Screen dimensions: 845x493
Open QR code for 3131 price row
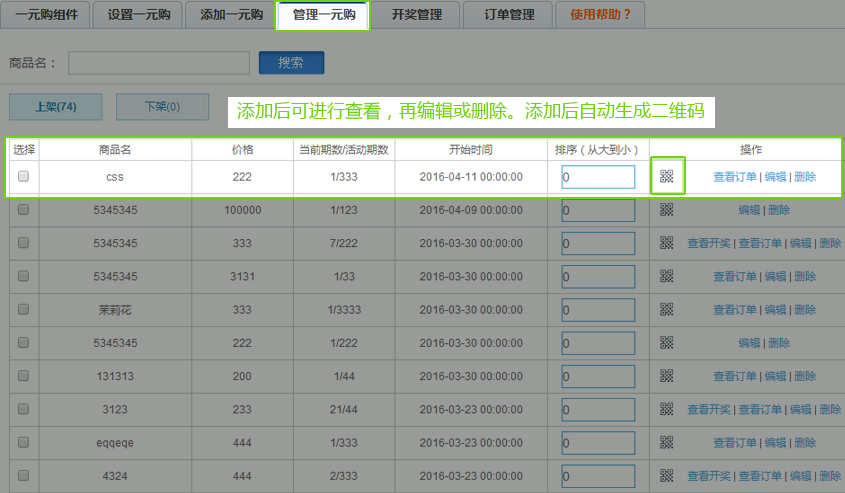coord(667,276)
